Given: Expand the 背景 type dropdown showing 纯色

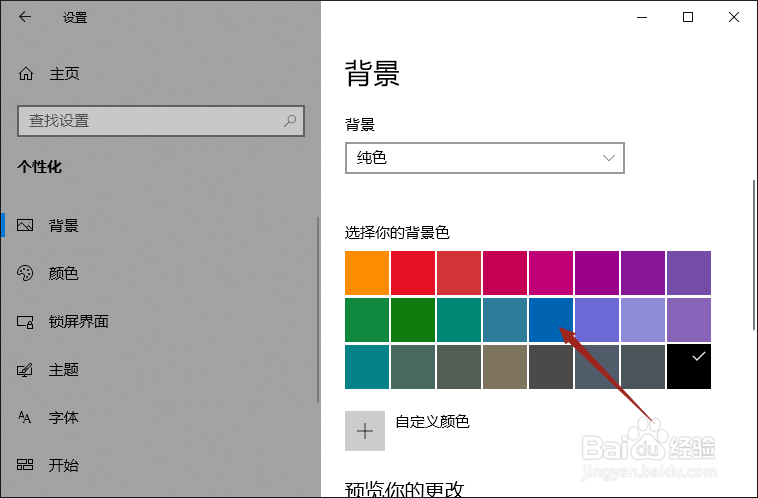Looking at the screenshot, I should tap(484, 158).
